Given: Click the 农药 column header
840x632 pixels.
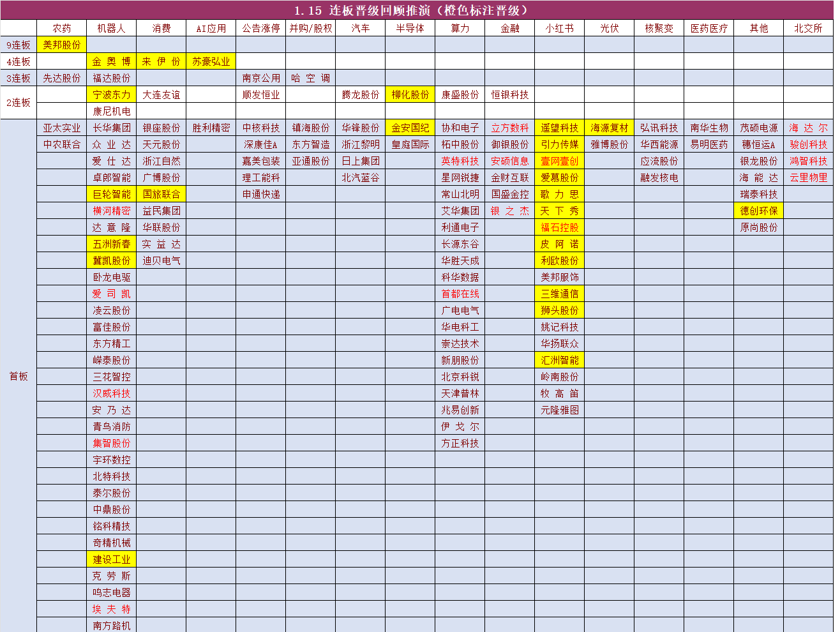Looking at the screenshot, I should coord(62,28).
